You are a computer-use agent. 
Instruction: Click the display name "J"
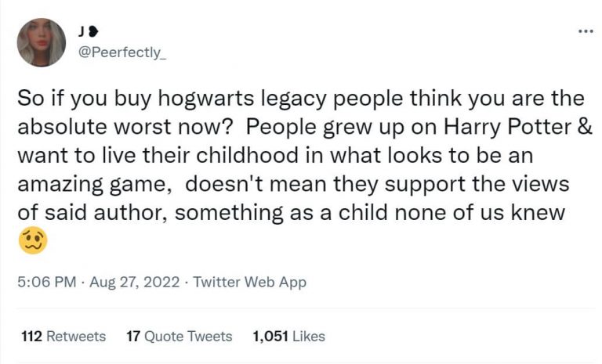[82, 32]
